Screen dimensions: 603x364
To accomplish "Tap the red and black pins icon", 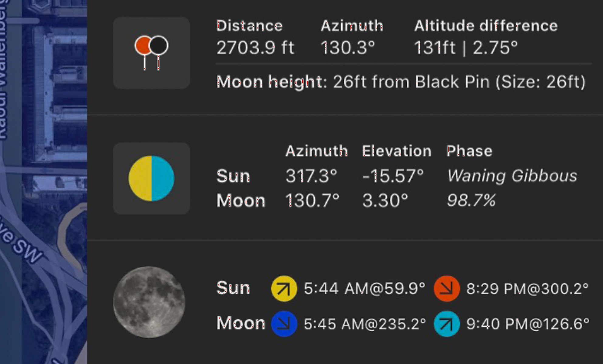I will [151, 53].
